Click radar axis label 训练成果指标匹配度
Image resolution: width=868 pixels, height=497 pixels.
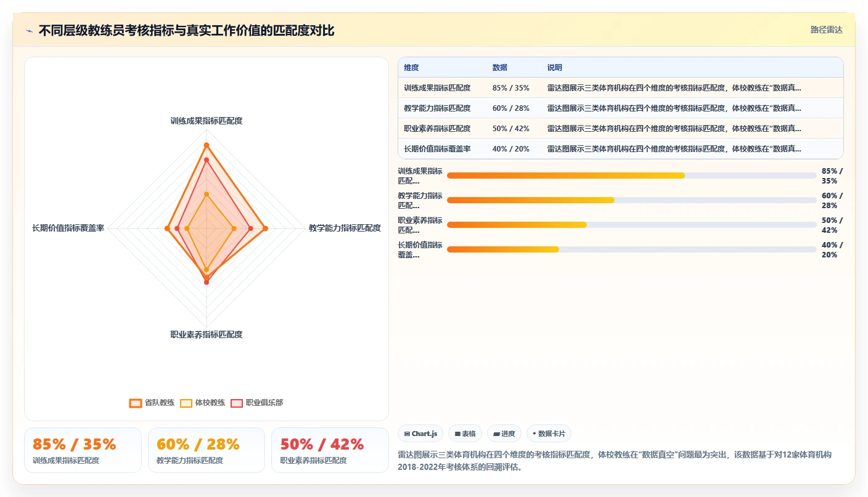(207, 121)
